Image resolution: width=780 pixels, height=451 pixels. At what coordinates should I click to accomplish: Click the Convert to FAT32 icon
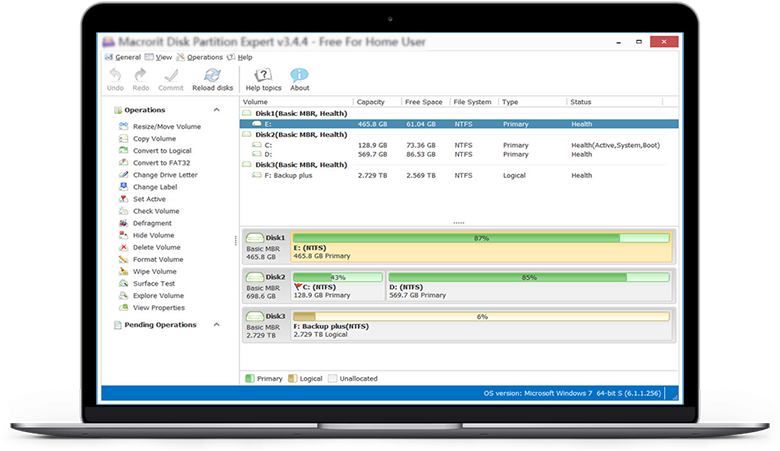point(123,163)
